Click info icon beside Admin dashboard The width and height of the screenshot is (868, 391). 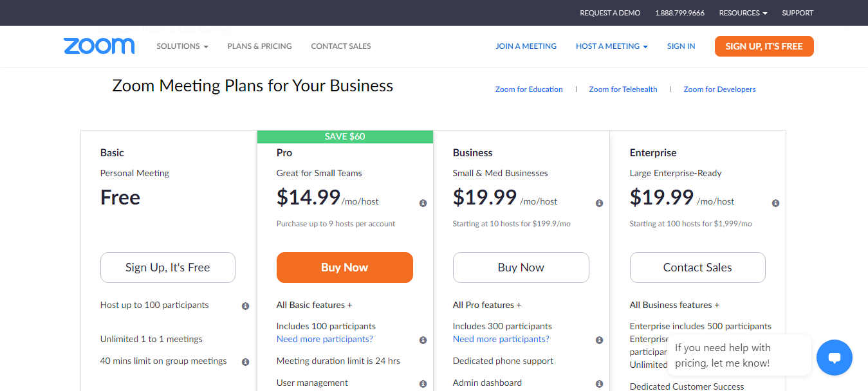click(x=599, y=384)
